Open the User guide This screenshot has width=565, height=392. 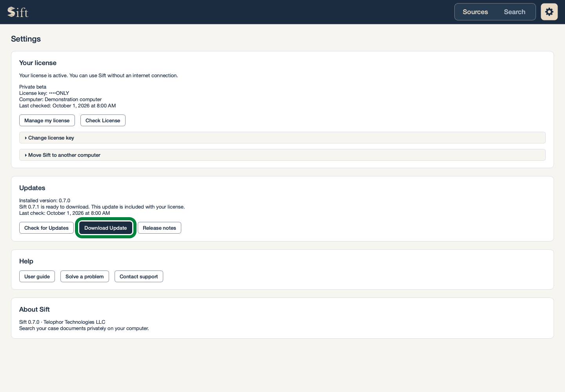click(x=37, y=276)
